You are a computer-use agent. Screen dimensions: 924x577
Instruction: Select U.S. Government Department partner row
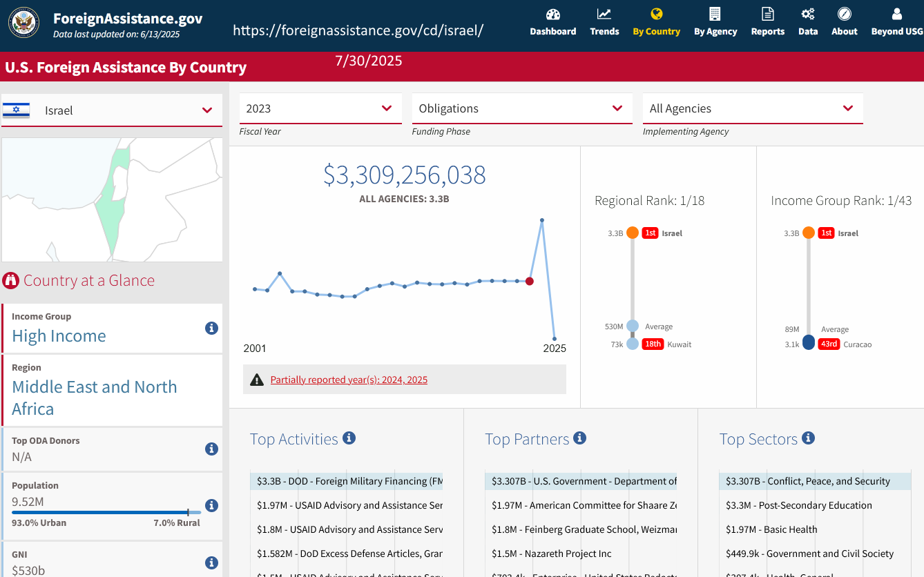click(581, 481)
